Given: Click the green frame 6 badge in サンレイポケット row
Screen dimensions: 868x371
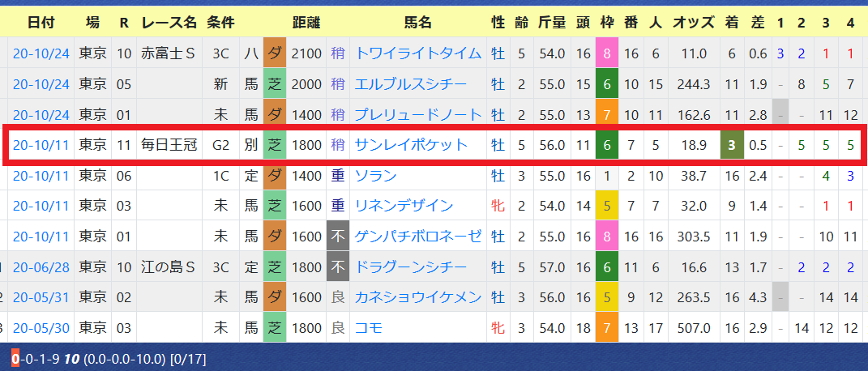Looking at the screenshot, I should click(x=607, y=146).
